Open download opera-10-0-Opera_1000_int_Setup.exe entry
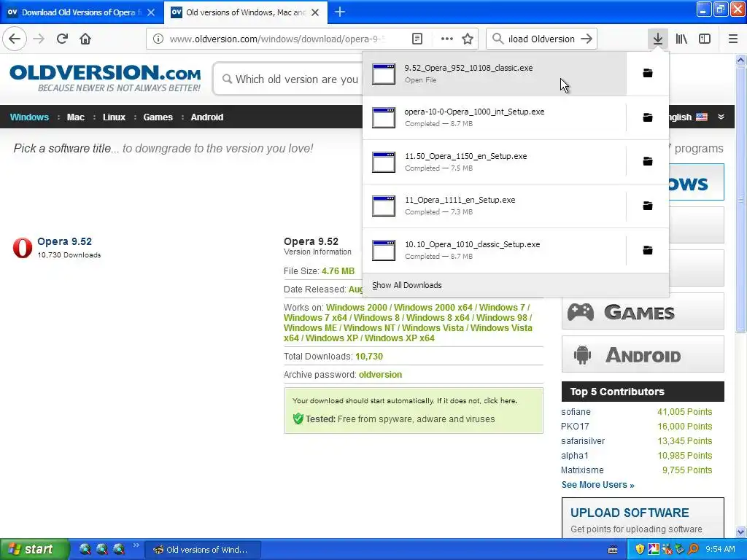Screen dimensions: 747x560 [x=494, y=117]
